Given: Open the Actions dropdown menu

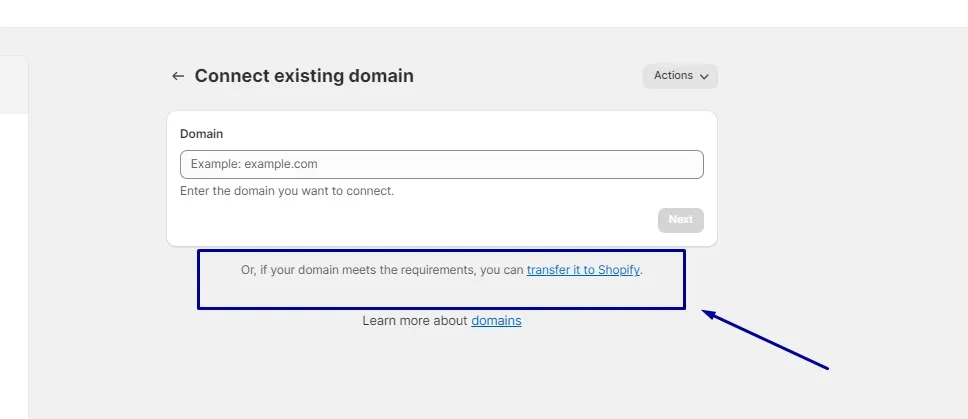Looking at the screenshot, I should (680, 76).
